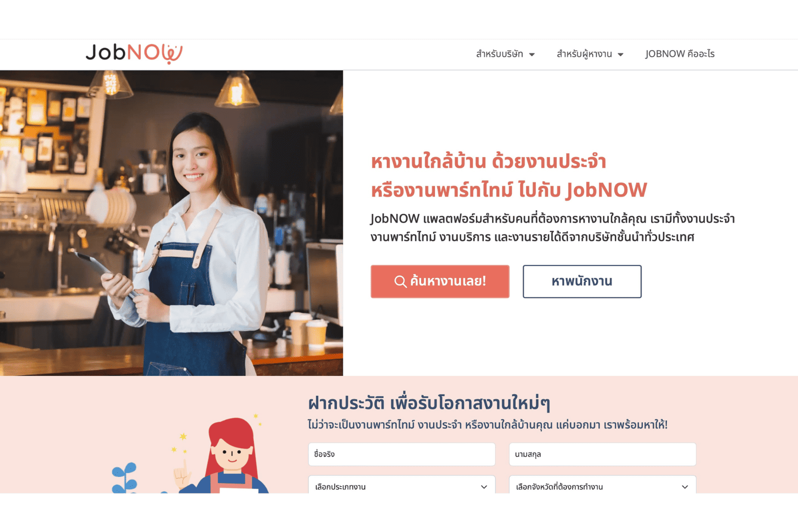This screenshot has width=798, height=532.
Task: Click the ฝากประวัติ section heading
Action: [429, 403]
